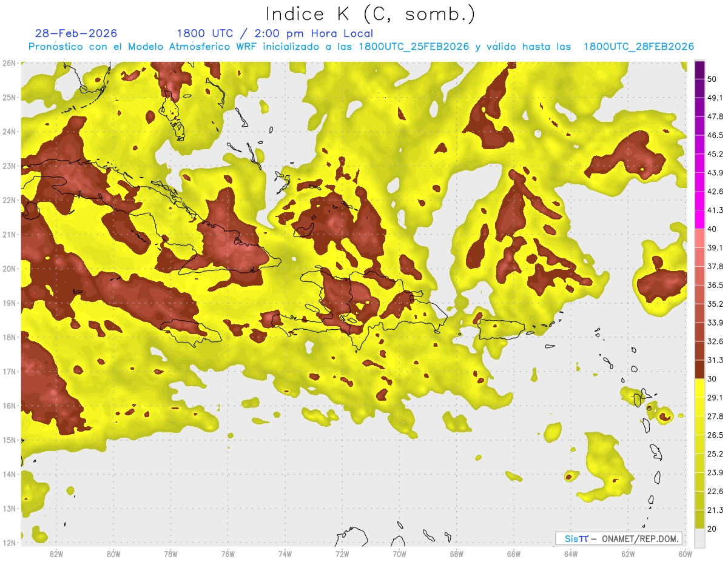The image size is (728, 562).
Task: Click the colorbar value "22.6"
Action: (x=715, y=491)
